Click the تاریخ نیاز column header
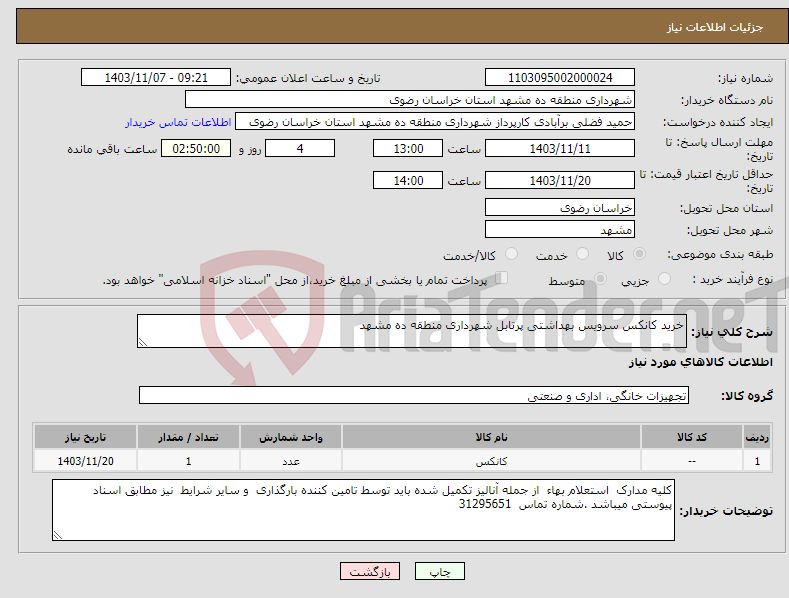Image resolution: width=789 pixels, height=598 pixels. [86, 437]
